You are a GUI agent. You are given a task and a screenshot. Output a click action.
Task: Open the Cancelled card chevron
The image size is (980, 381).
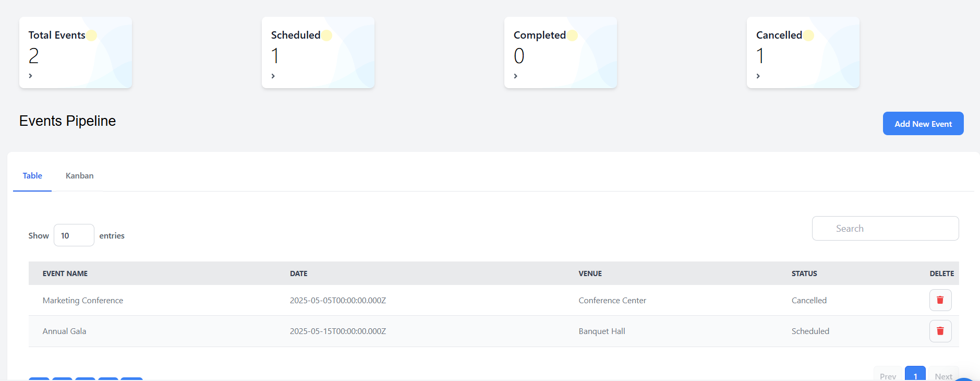pyautogui.click(x=758, y=76)
